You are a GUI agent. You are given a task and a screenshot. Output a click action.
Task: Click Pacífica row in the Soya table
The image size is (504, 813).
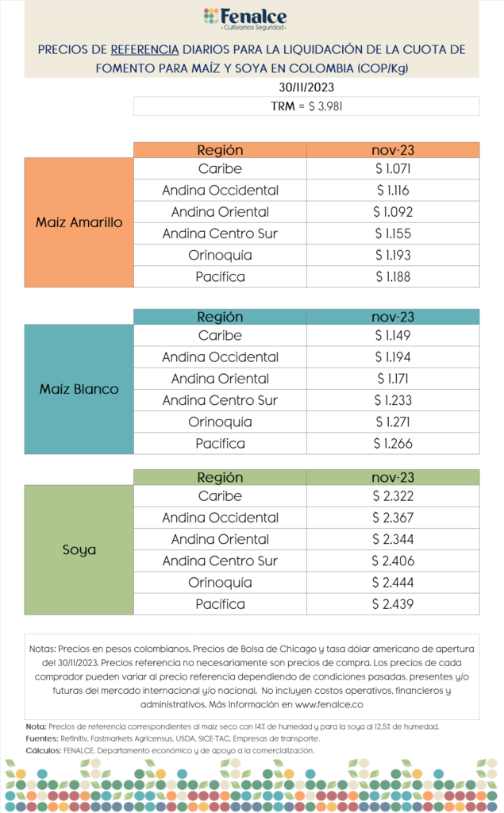[306, 604]
